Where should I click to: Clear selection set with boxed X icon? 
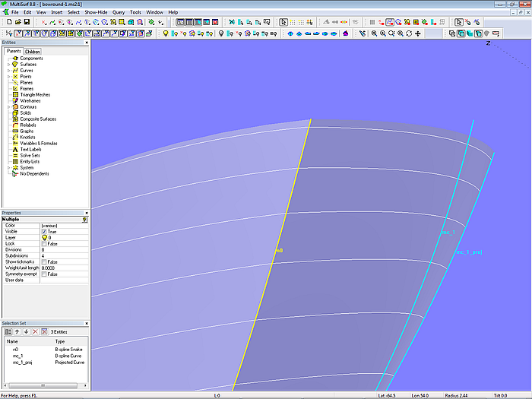[44, 331]
